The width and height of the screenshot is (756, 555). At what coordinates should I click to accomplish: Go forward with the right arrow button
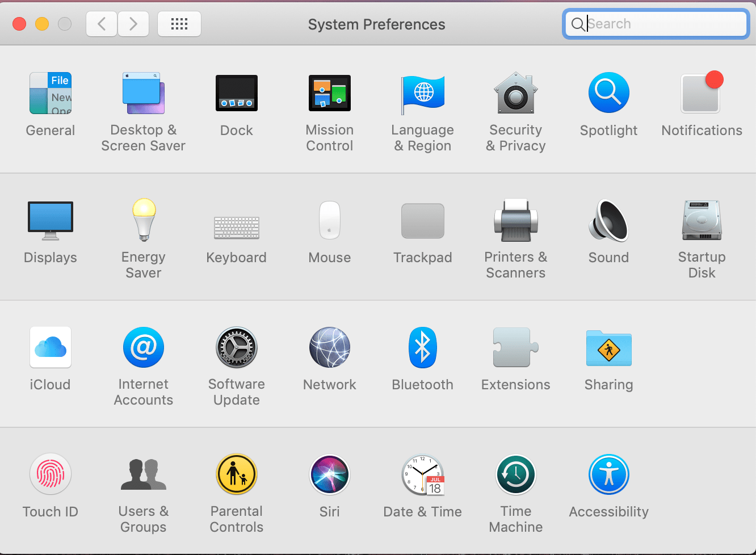coord(133,24)
